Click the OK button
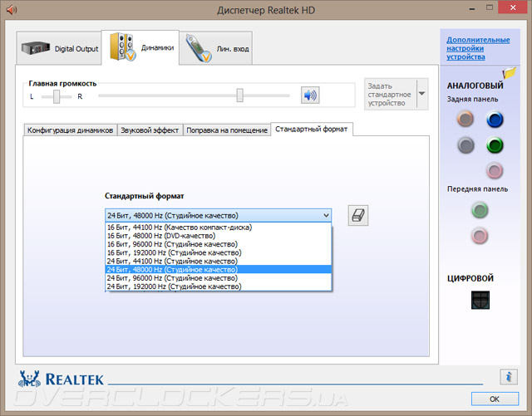 (x=495, y=399)
